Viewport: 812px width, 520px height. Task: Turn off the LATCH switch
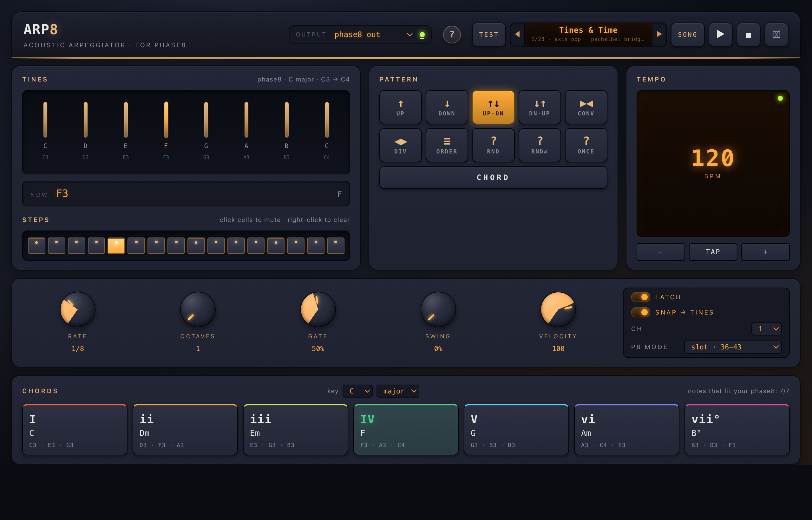tap(640, 297)
